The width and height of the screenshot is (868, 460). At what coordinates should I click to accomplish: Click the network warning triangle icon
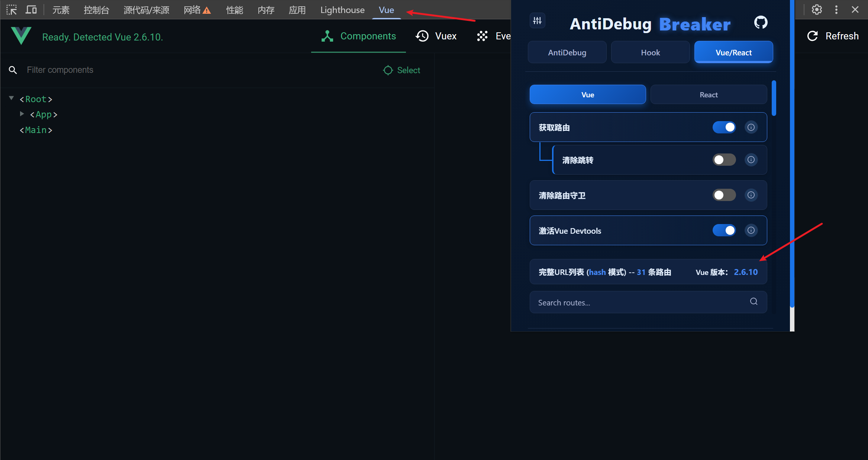tap(207, 11)
